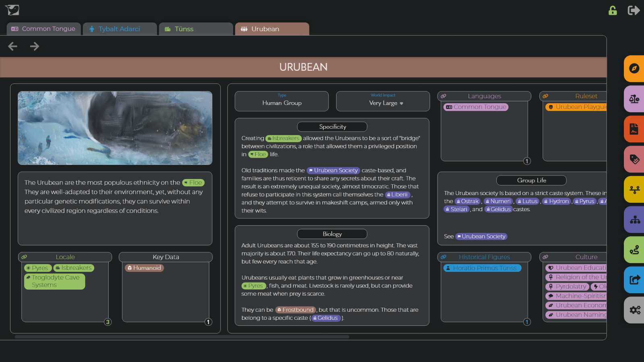Viewport: 644px width, 362px height.
Task: Click the balance scale sidebar icon
Action: (634, 99)
